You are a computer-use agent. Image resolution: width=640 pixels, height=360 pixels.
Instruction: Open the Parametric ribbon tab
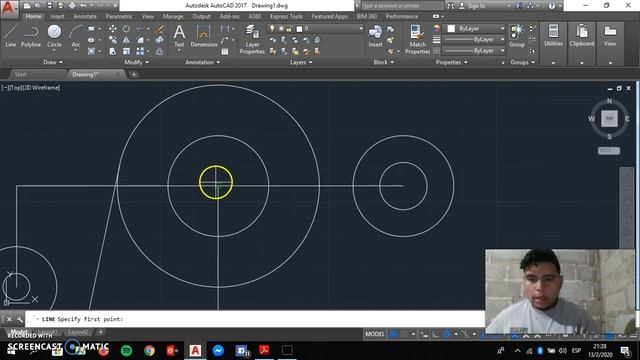(x=119, y=16)
